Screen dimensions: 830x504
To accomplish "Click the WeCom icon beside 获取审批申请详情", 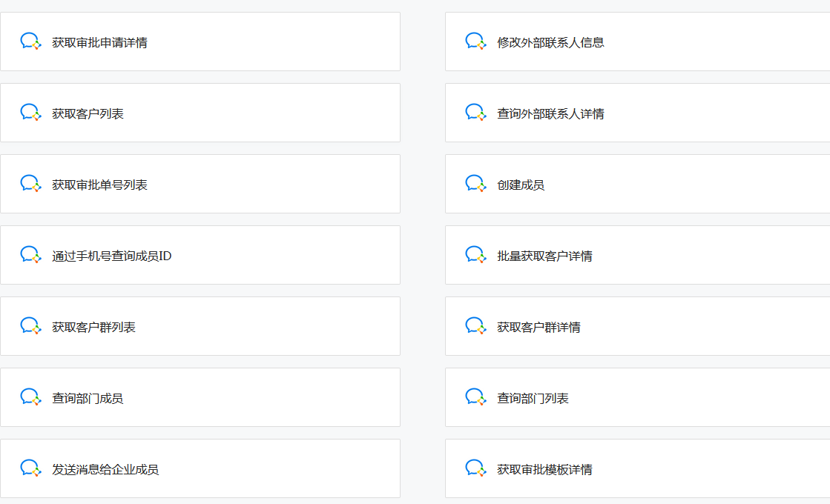I will tap(30, 42).
